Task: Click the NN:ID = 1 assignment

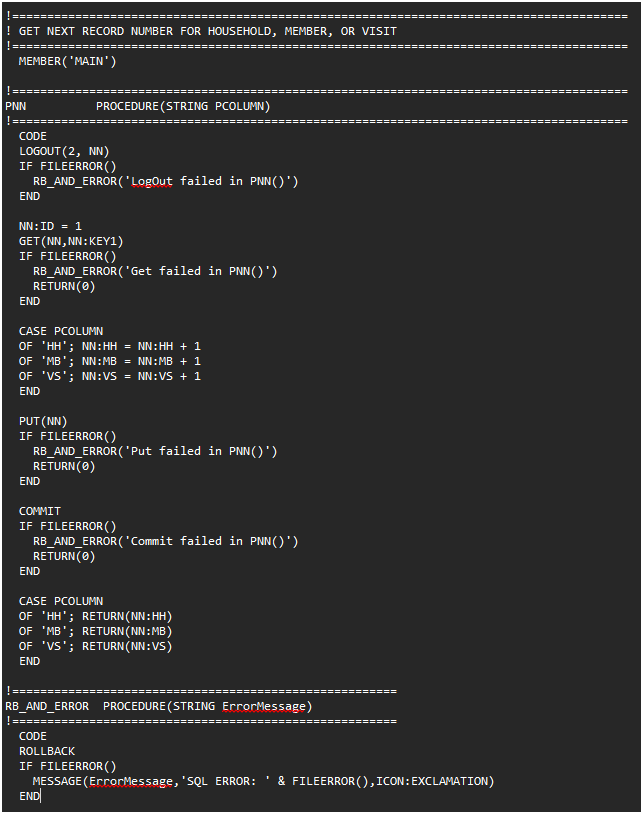Action: click(50, 226)
